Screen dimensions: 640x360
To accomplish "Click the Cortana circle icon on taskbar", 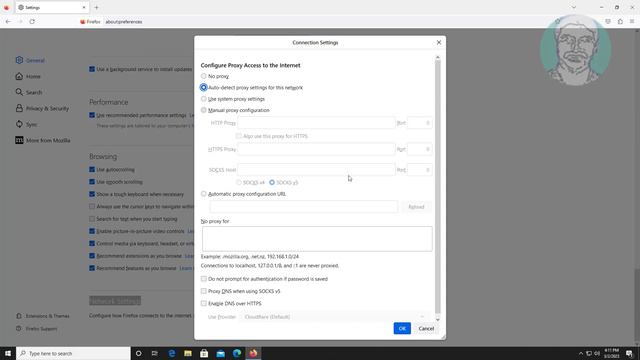I will (138, 353).
